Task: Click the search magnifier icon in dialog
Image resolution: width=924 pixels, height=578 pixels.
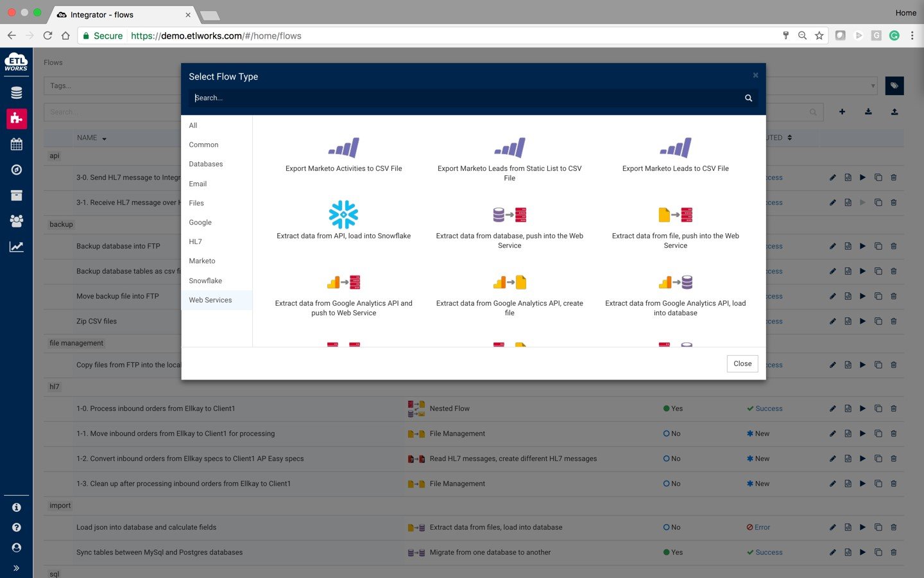Action: click(x=748, y=98)
